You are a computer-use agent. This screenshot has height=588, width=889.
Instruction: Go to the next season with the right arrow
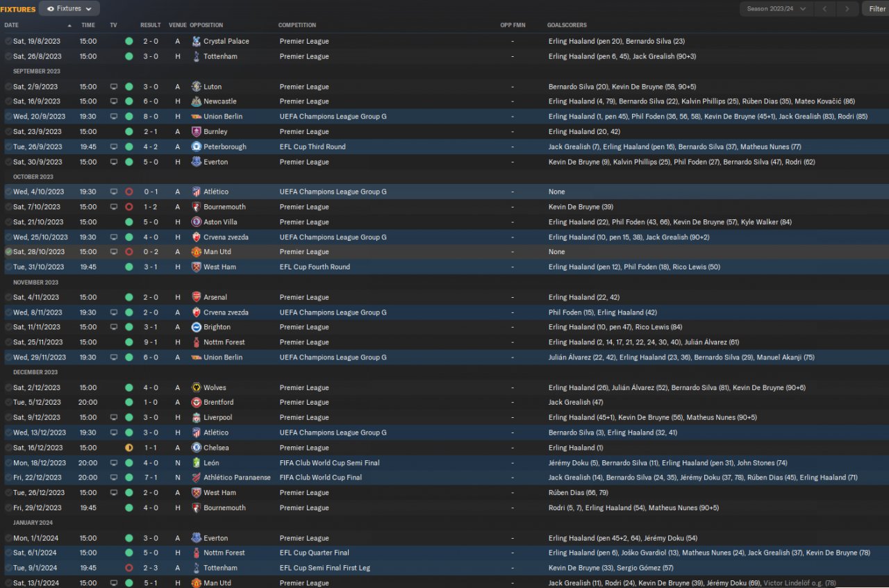pos(847,9)
